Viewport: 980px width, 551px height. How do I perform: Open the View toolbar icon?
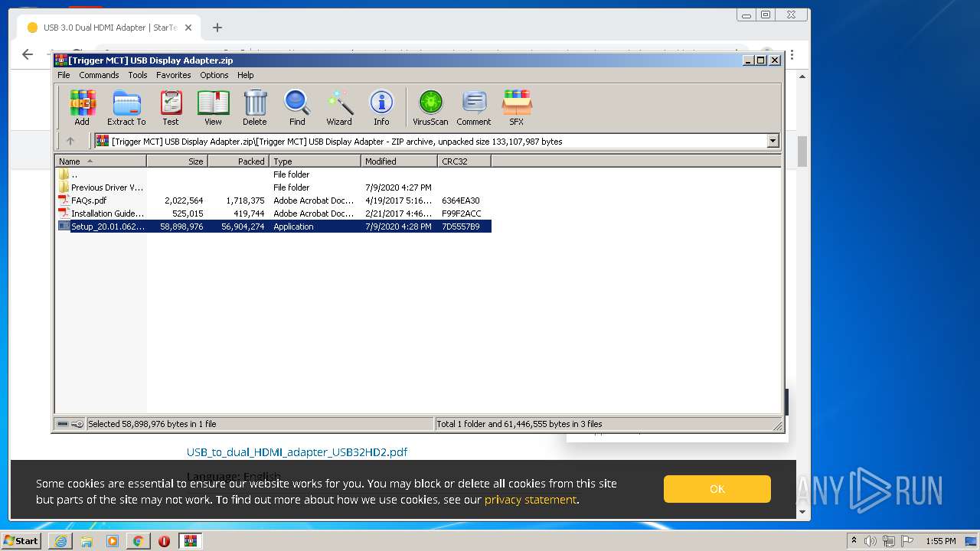point(213,107)
